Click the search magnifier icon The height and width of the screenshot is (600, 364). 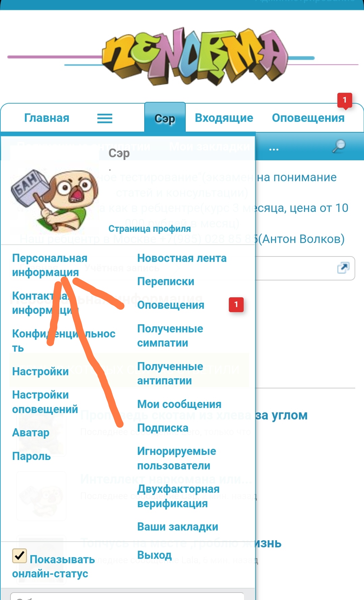(x=339, y=146)
